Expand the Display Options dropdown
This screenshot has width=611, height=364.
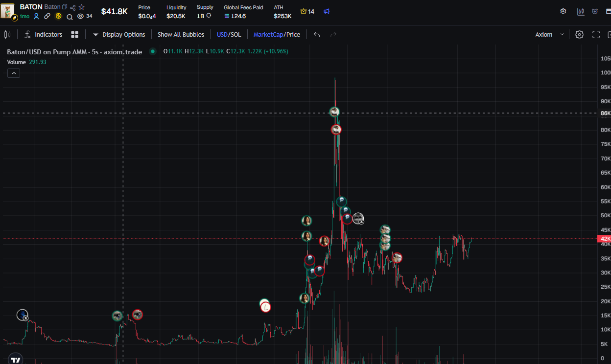point(119,34)
